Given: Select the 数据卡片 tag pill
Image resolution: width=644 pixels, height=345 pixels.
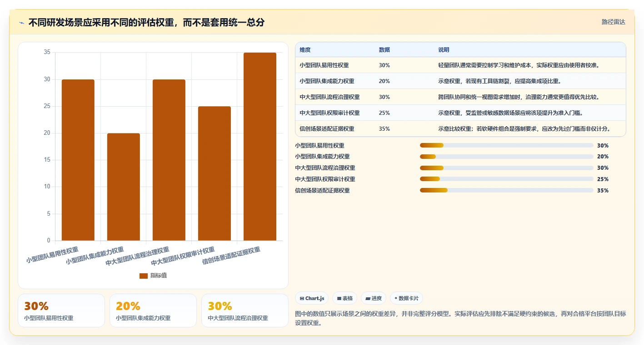Looking at the screenshot, I should point(406,298).
